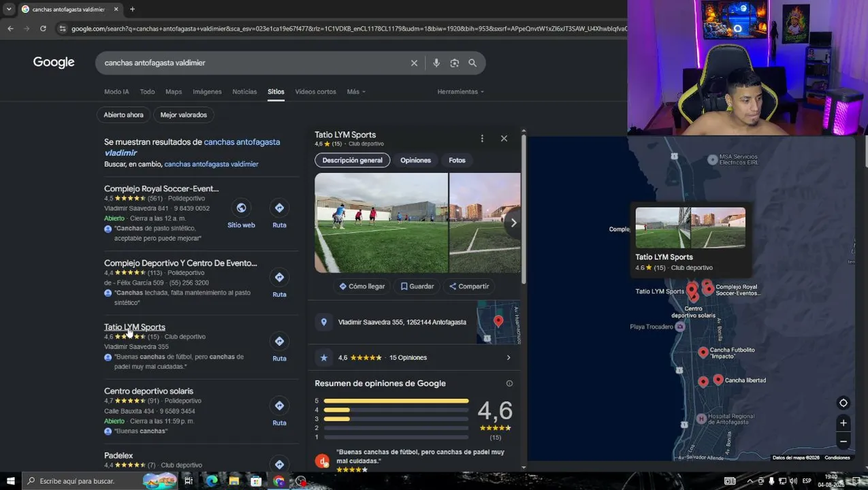Click the Compartir button
Screen dimensions: 868x490
[x=469, y=287]
